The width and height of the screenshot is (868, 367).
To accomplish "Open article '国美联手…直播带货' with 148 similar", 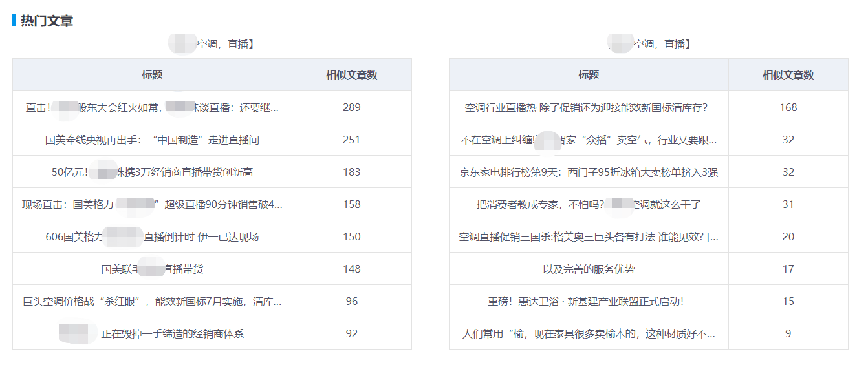I will pyautogui.click(x=152, y=269).
